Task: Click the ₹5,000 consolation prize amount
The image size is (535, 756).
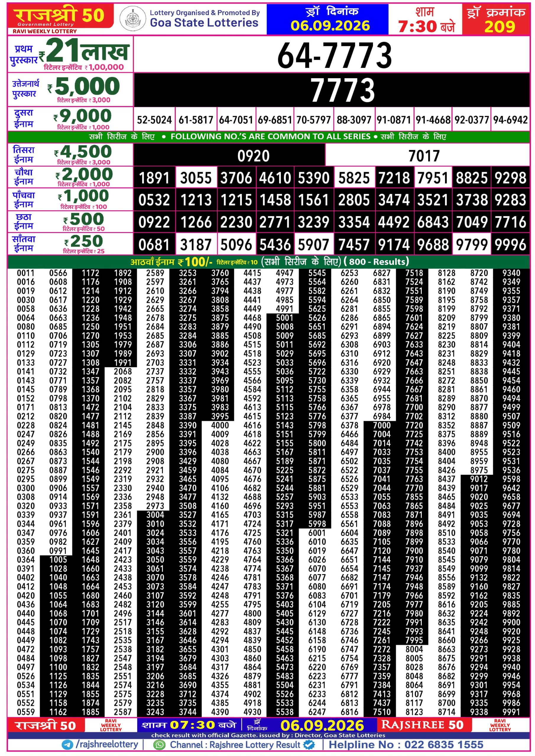Action: (x=84, y=86)
